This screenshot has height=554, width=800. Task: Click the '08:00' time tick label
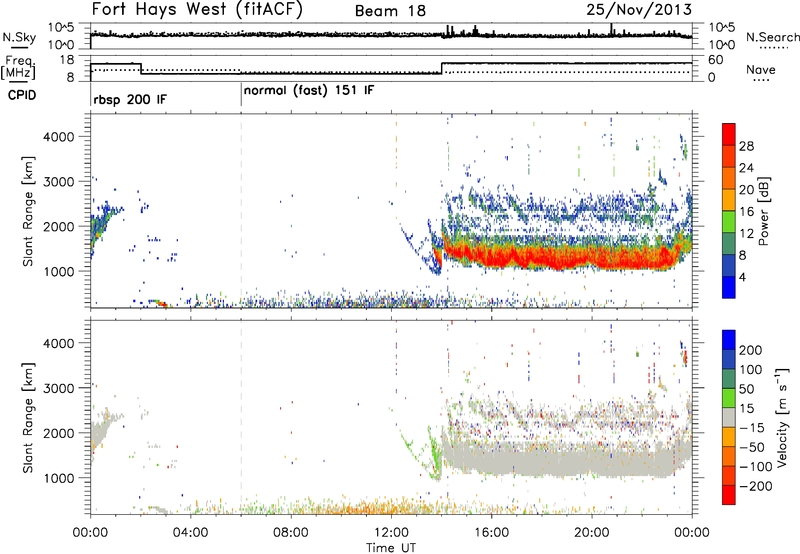click(x=291, y=533)
